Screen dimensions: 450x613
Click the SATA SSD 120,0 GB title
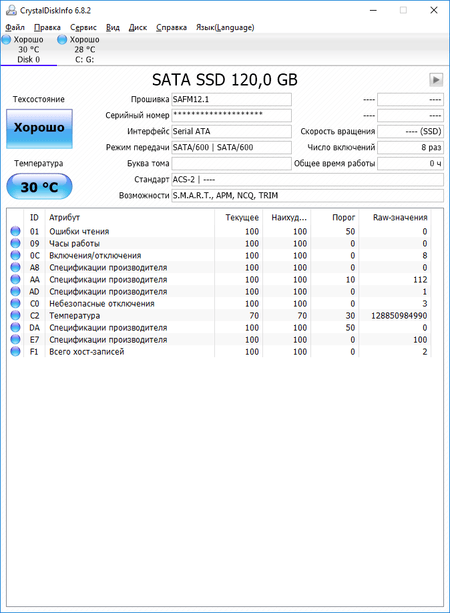pyautogui.click(x=225, y=80)
